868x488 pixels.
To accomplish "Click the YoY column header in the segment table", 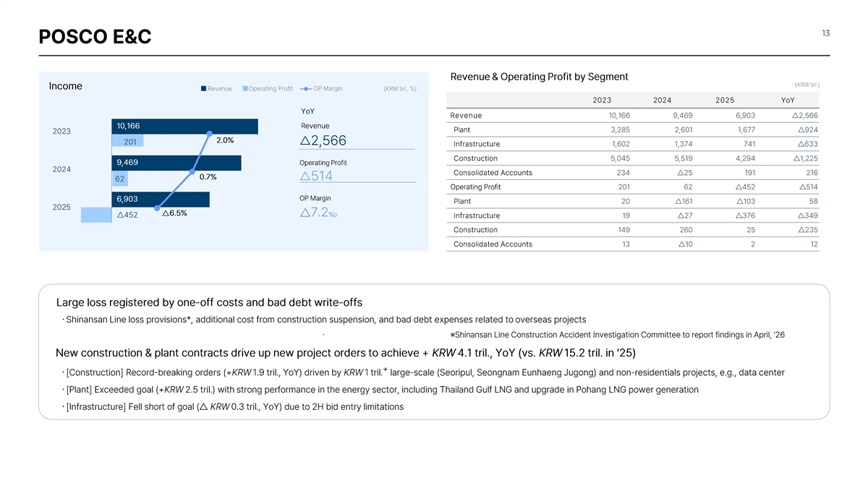I will tap(788, 100).
